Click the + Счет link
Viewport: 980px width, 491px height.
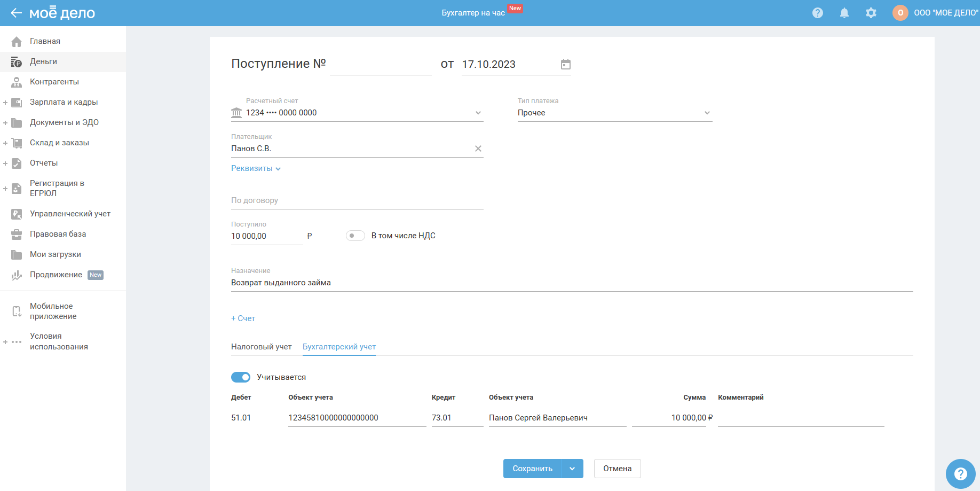point(243,318)
